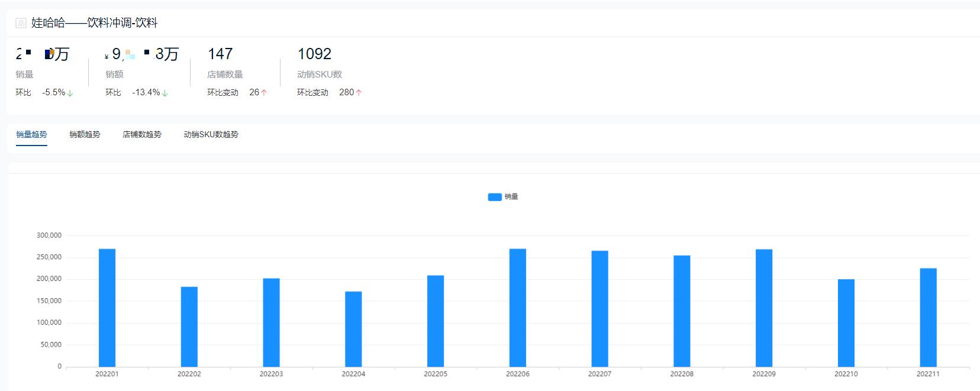This screenshot has height=391, width=980.
Task: Click the 202207 sales bar
Action: [x=600, y=309]
